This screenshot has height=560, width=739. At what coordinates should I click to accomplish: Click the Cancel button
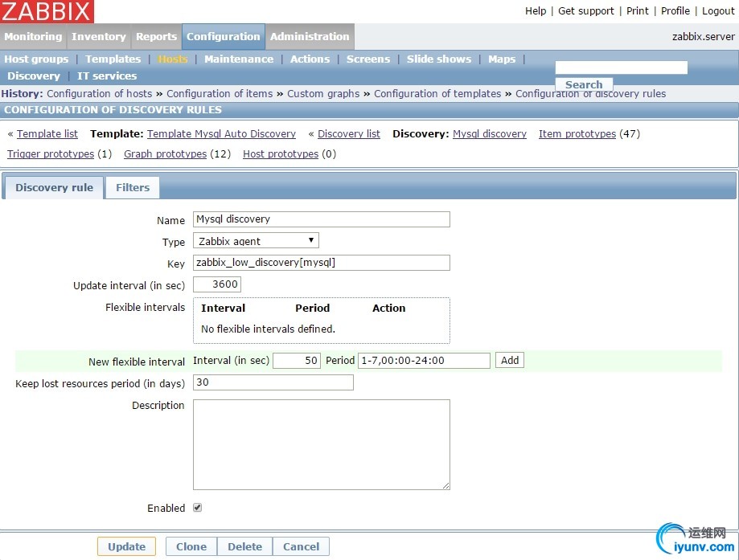(x=302, y=546)
